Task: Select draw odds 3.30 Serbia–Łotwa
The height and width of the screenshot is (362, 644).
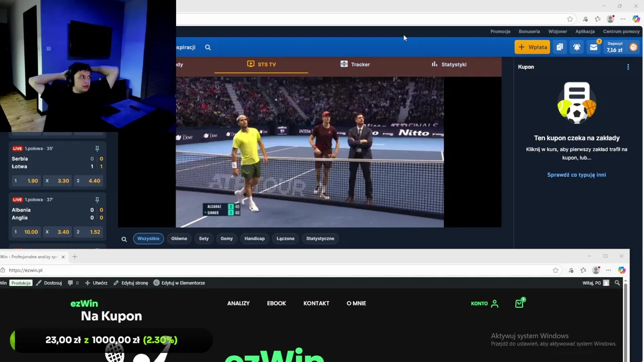Action: click(57, 181)
